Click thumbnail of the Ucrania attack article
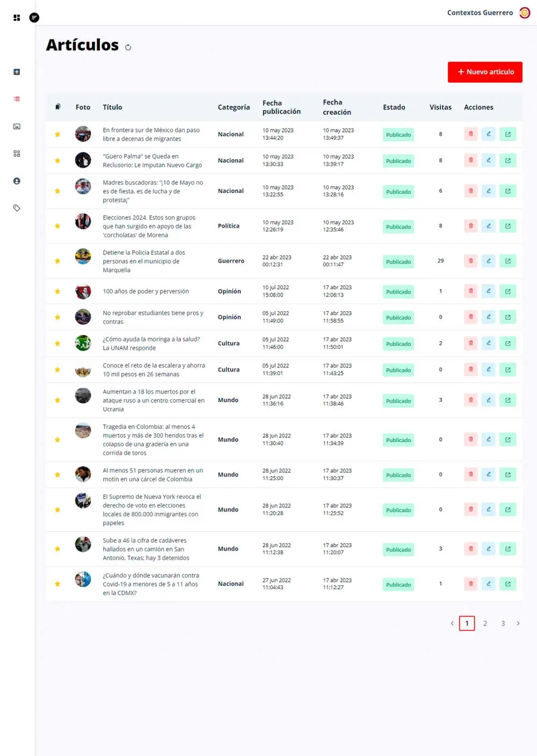This screenshot has width=537, height=756. [83, 395]
